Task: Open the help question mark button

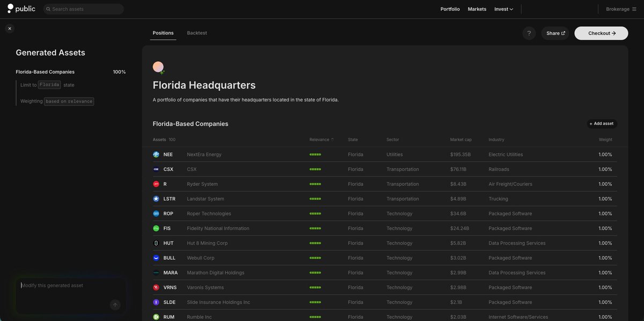Action: pos(529,33)
